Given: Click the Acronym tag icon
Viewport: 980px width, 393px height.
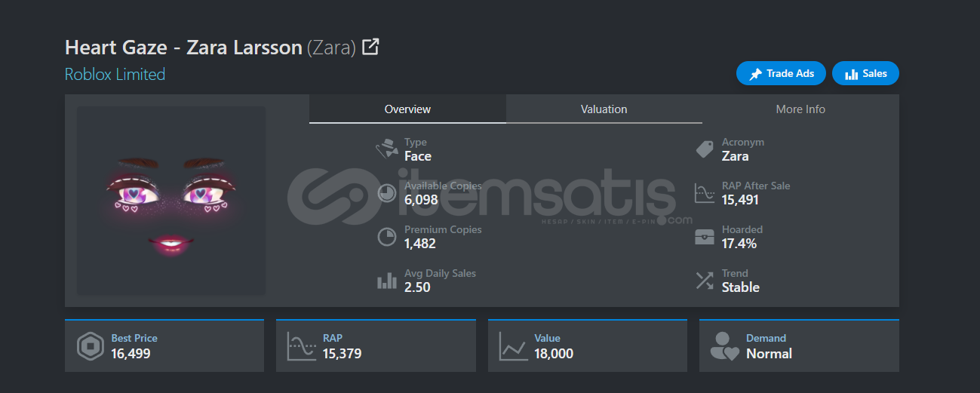Looking at the screenshot, I should click(705, 149).
